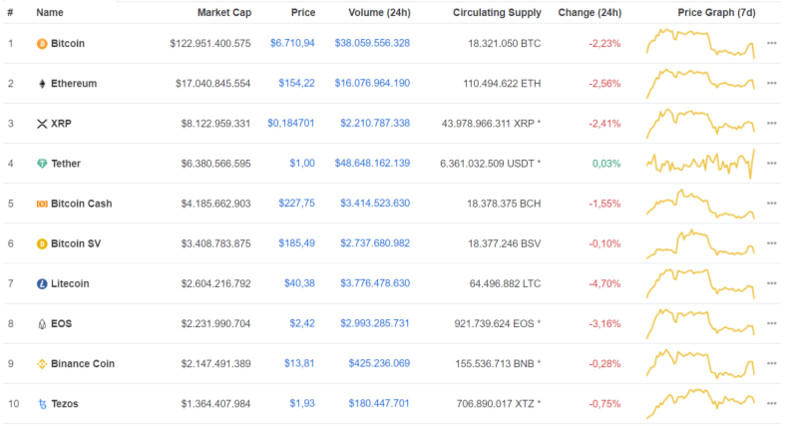798x426 pixels.
Task: Click the Tezos logo icon
Action: tap(42, 404)
